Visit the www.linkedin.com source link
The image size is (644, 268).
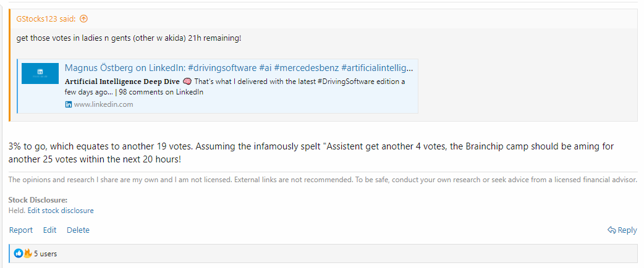(103, 104)
